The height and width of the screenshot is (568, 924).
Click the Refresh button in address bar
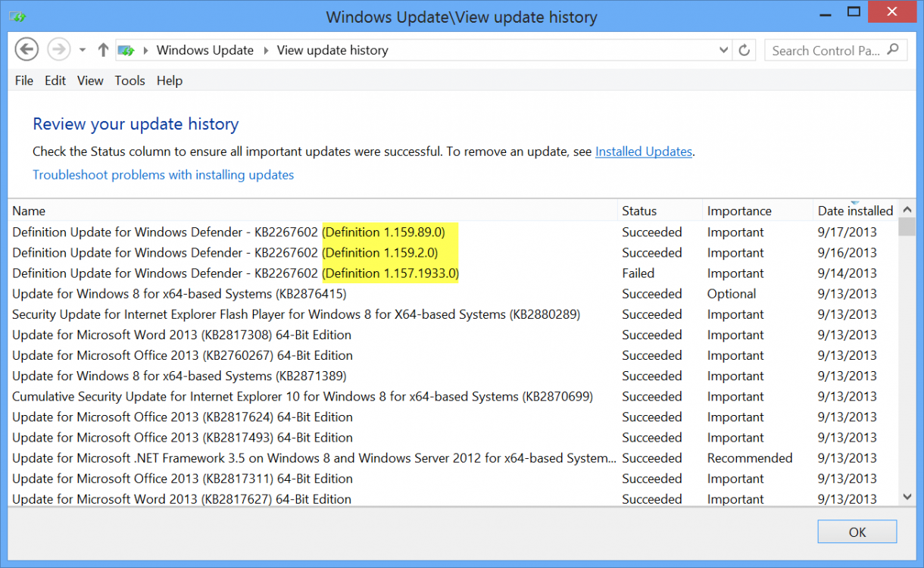(745, 50)
